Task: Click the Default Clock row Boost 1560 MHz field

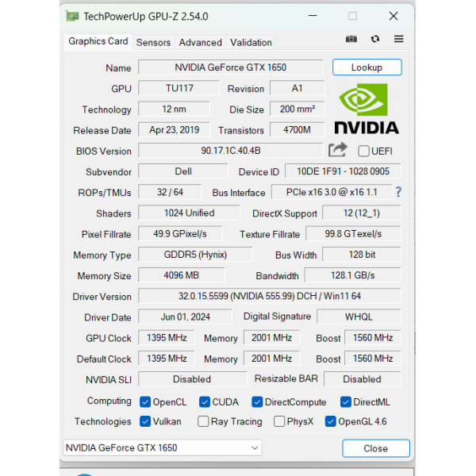Action: click(x=373, y=359)
